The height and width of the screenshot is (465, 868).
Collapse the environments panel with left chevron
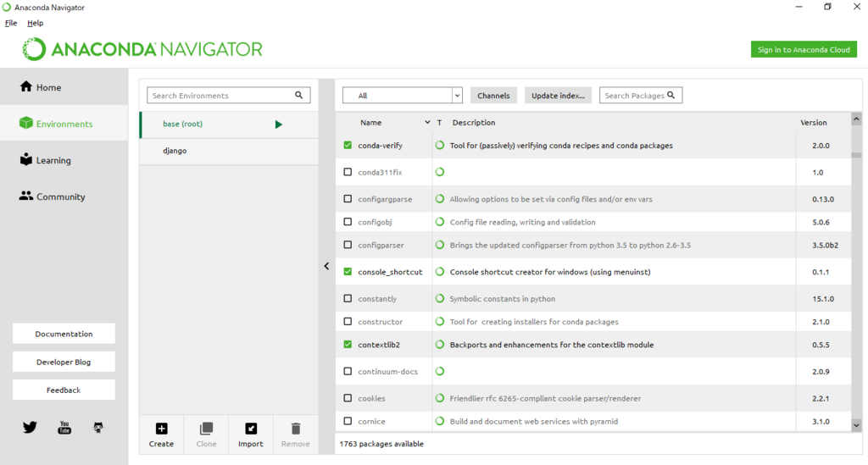[326, 267]
